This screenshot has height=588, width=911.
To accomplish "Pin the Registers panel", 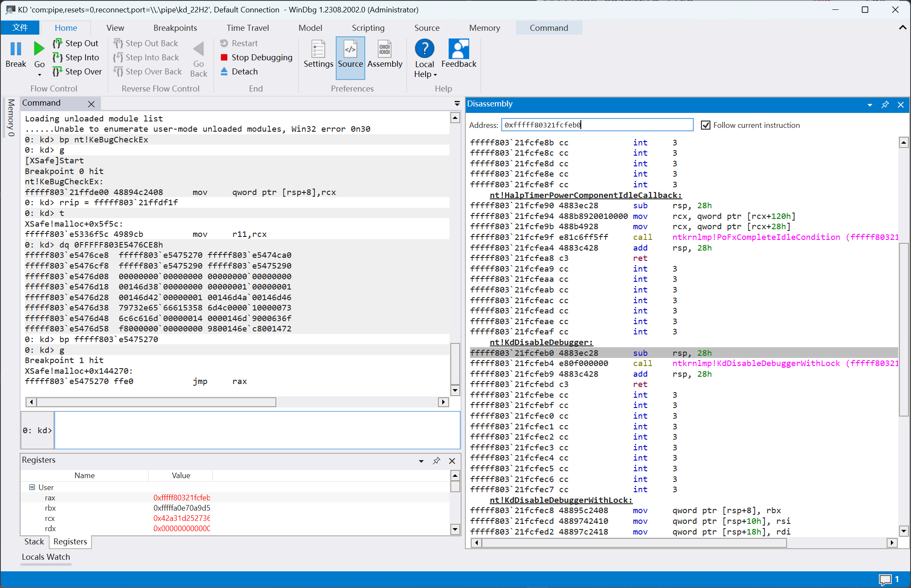I will (x=436, y=461).
